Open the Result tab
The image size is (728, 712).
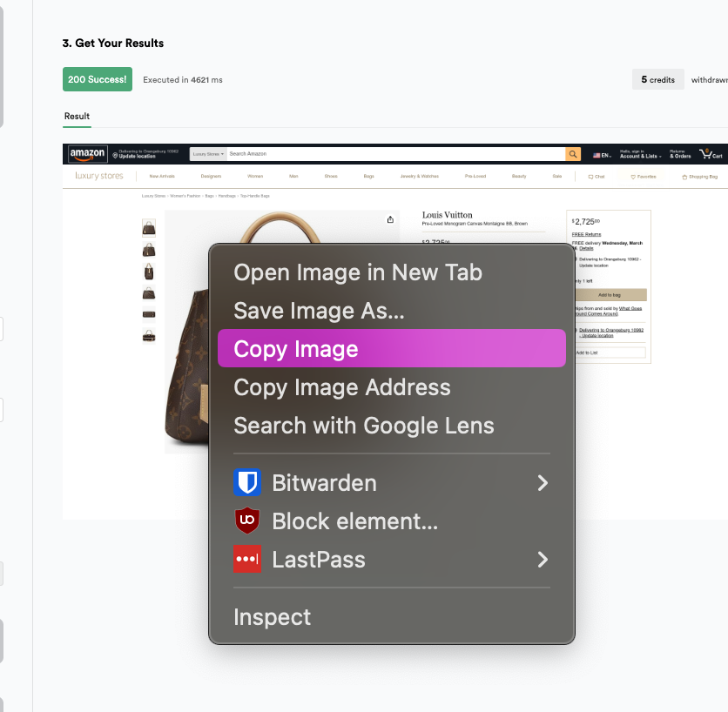click(x=78, y=116)
